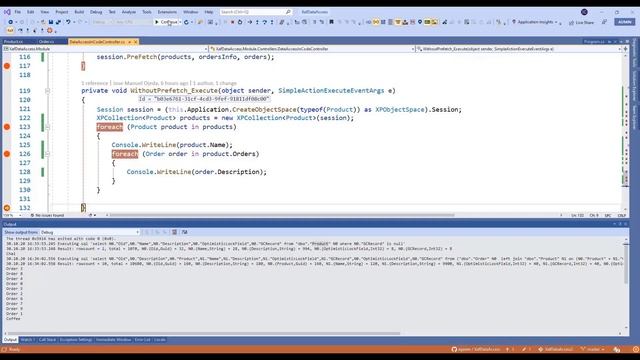Open the editor zoom level dropdown
The height and width of the screenshot is (360, 640).
pyautogui.click(x=13, y=215)
